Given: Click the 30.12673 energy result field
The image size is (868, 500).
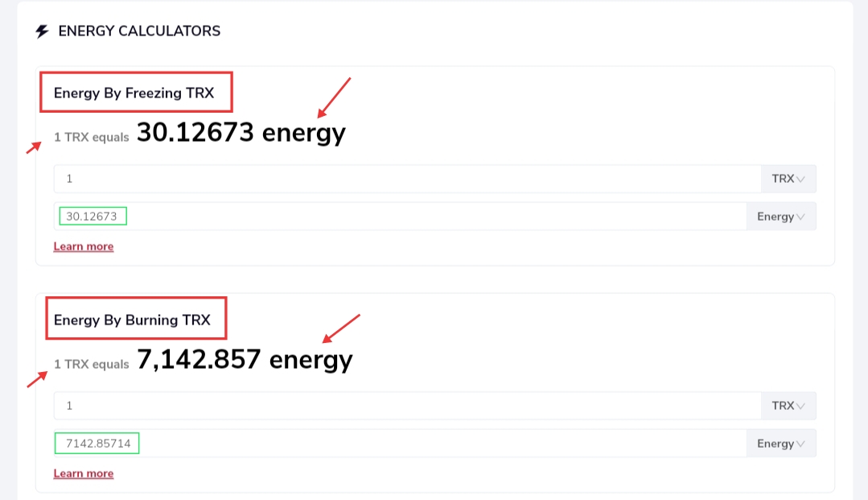Looking at the screenshot, I should point(401,217).
